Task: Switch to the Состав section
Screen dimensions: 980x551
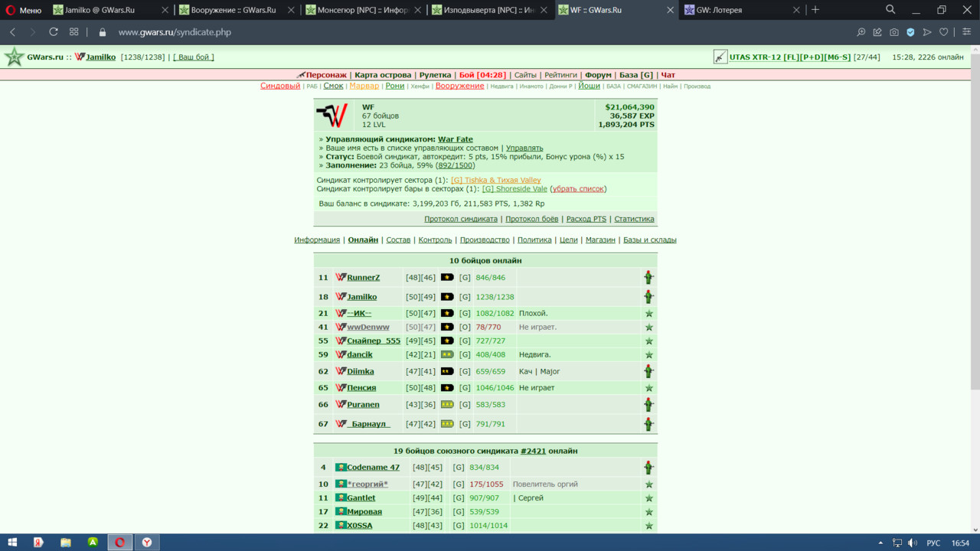Action: point(398,240)
